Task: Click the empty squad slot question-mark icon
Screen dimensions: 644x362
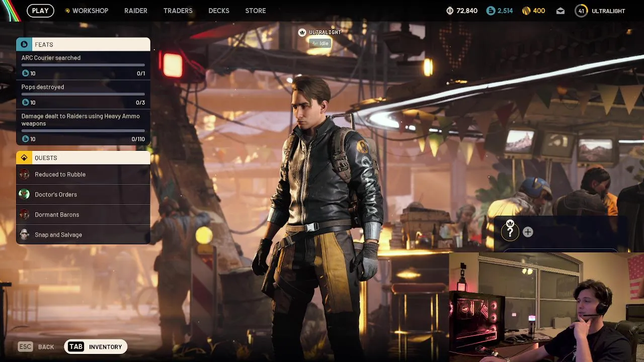Action: pos(510,232)
